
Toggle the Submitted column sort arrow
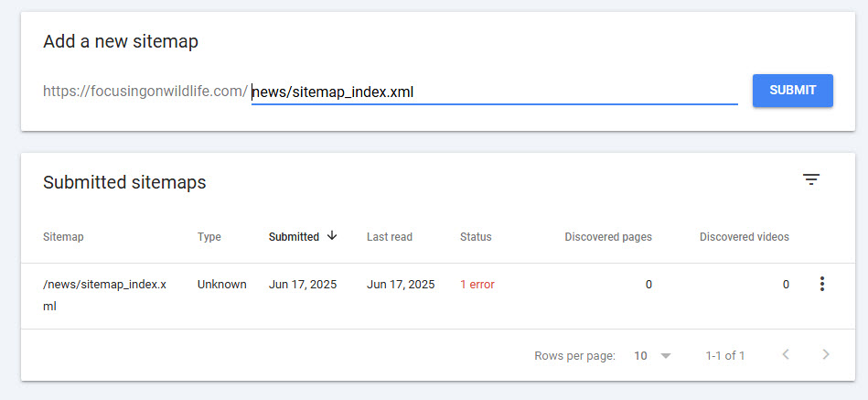(x=332, y=235)
